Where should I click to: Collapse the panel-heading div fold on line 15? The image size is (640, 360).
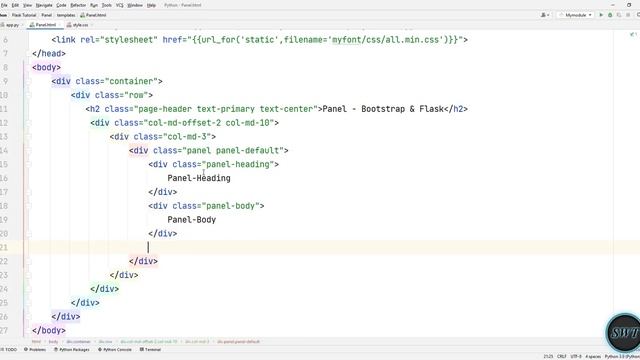coord(28,165)
